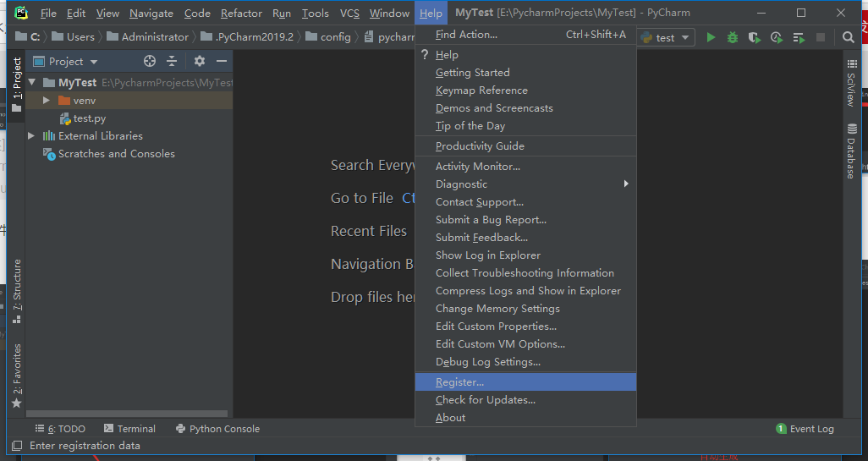Click the Run green play icon
Screen dimensions: 868x461
[711, 37]
